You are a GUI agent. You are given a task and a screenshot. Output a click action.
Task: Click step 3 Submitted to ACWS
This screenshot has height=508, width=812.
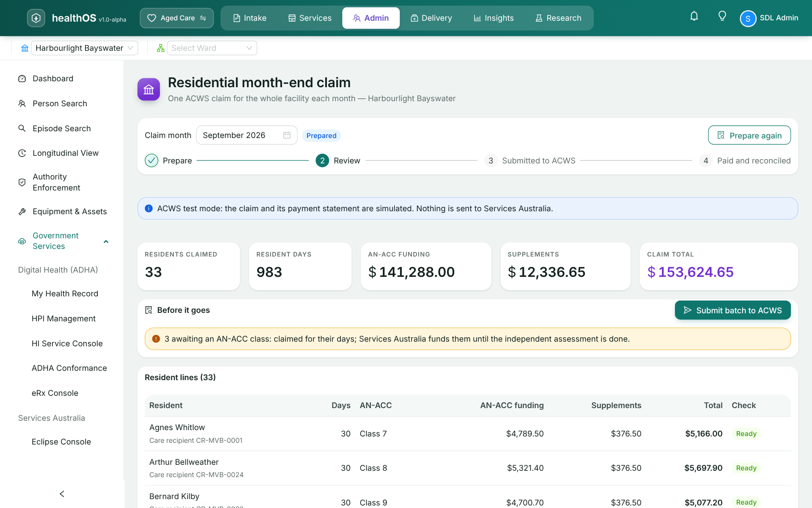tap(530, 160)
